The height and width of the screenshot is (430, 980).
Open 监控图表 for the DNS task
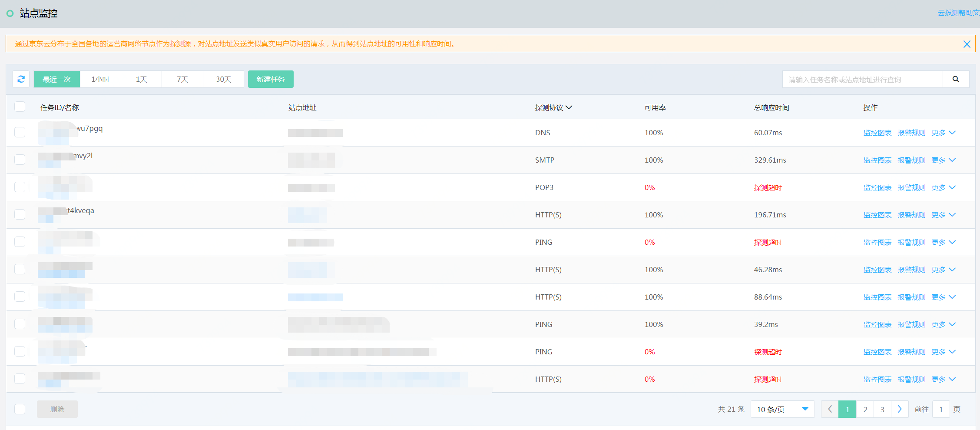(x=877, y=133)
